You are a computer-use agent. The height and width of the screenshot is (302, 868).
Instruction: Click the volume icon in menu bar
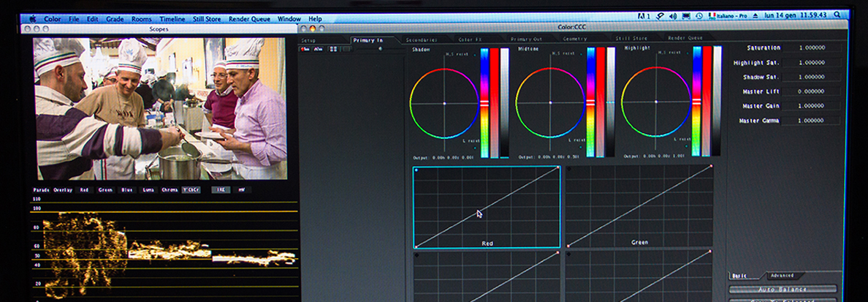[673, 15]
